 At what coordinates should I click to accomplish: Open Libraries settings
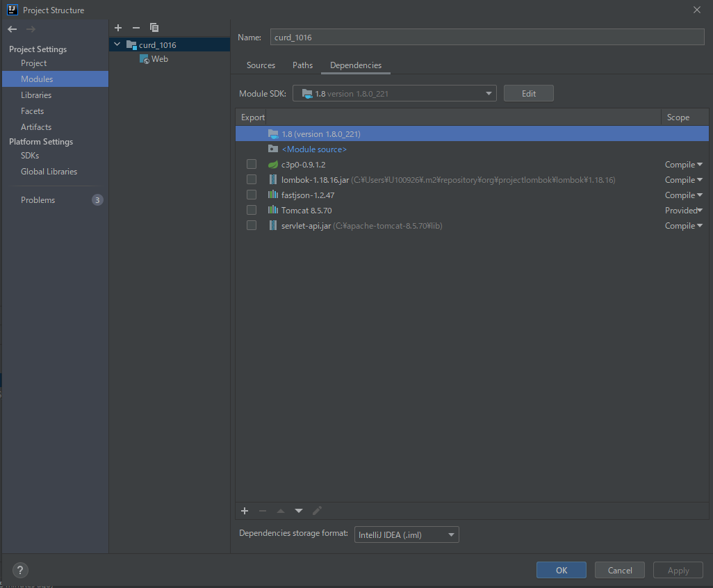pyautogui.click(x=36, y=95)
